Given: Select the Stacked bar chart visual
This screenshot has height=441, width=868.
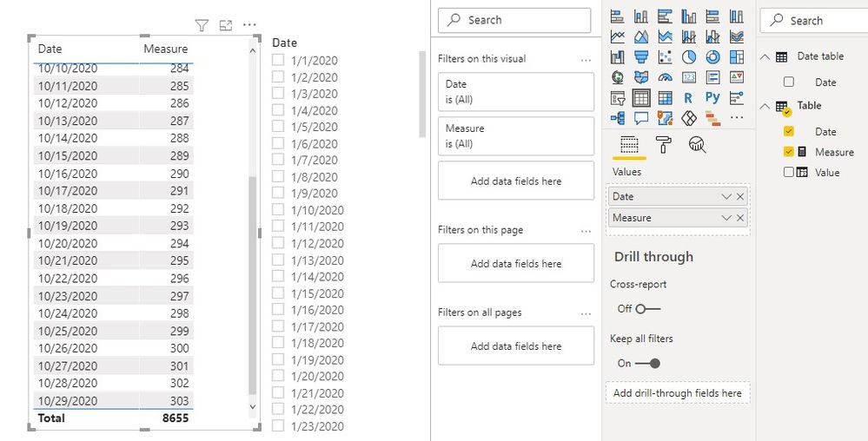Looking at the screenshot, I should point(617,16).
